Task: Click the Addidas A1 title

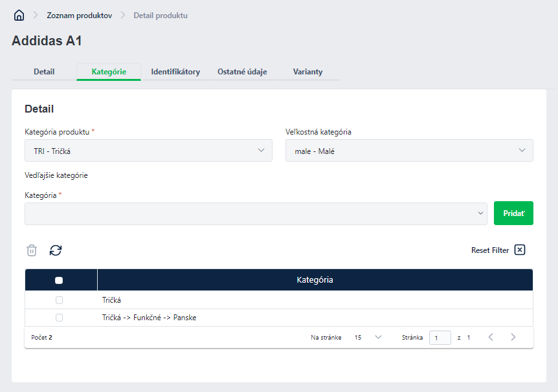Action: [x=47, y=41]
